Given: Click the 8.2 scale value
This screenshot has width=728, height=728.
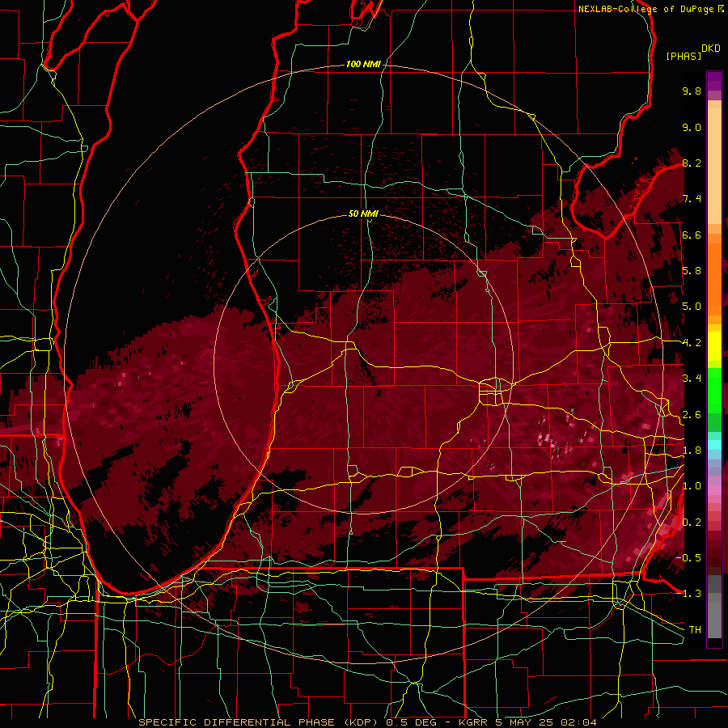Looking at the screenshot, I should (692, 163).
